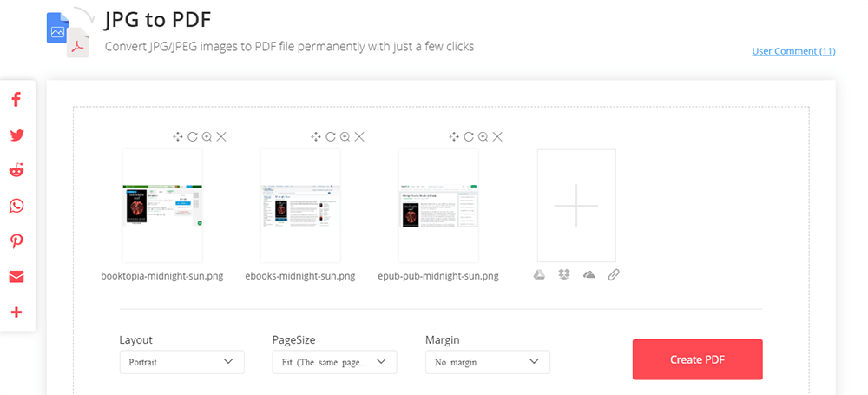Pin the page with the Pinterest icon
Screen dimensions: 868x395
[x=16, y=241]
